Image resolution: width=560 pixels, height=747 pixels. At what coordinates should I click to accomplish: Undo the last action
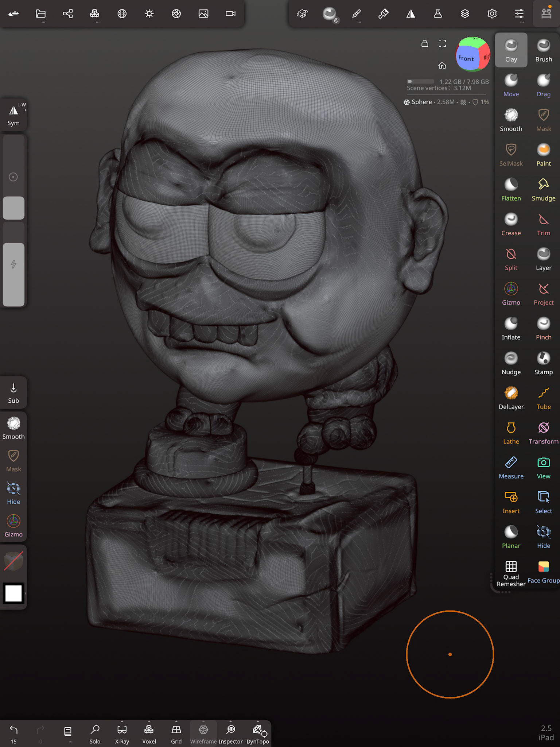click(x=13, y=733)
